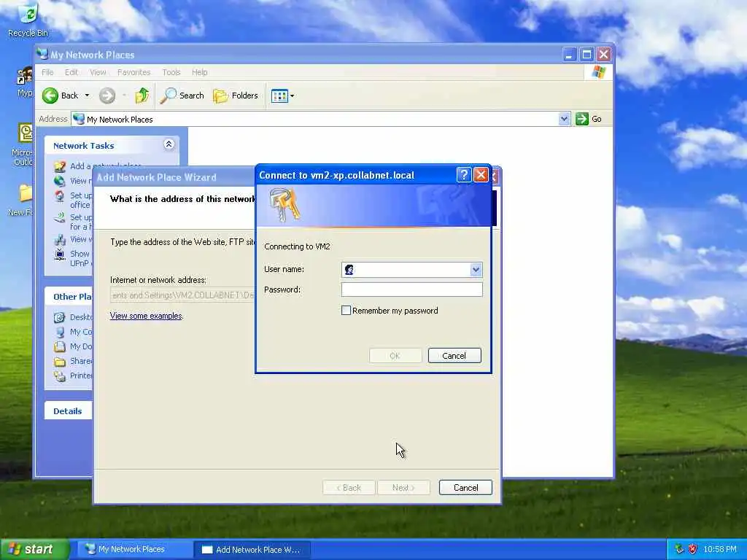Open the Help menu
The image size is (747, 560).
point(200,72)
